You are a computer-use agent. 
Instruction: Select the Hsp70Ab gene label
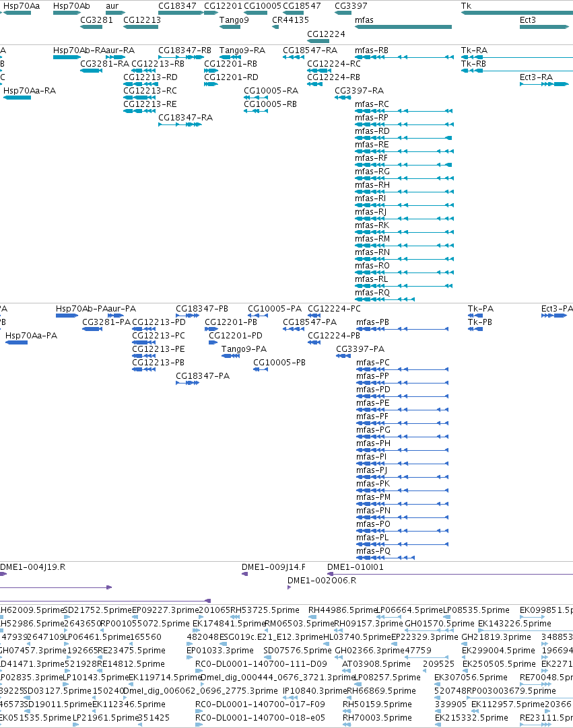[71, 6]
